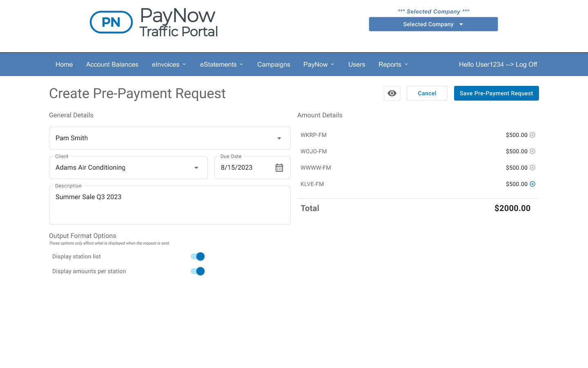
Task: Open the Campaigns page
Action: [274, 65]
